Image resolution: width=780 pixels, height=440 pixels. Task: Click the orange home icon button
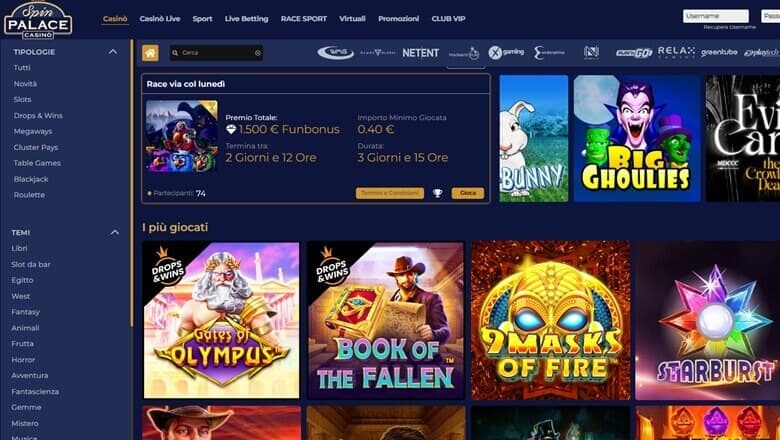coord(150,53)
